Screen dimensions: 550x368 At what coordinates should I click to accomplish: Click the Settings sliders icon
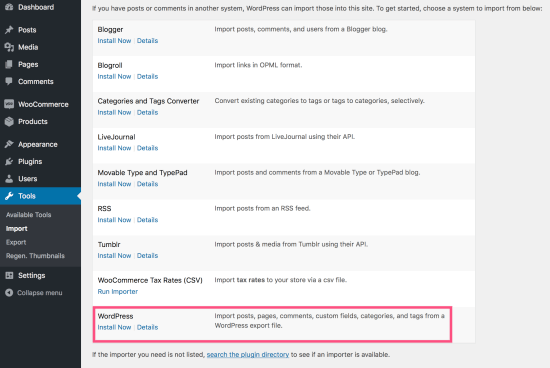pyautogui.click(x=9, y=275)
